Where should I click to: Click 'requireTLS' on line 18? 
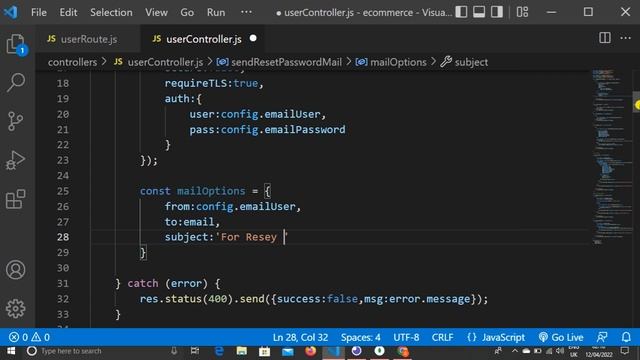pos(197,83)
